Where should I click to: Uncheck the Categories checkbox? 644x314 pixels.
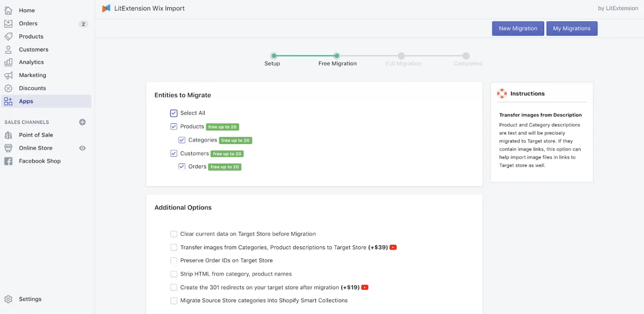coord(182,140)
